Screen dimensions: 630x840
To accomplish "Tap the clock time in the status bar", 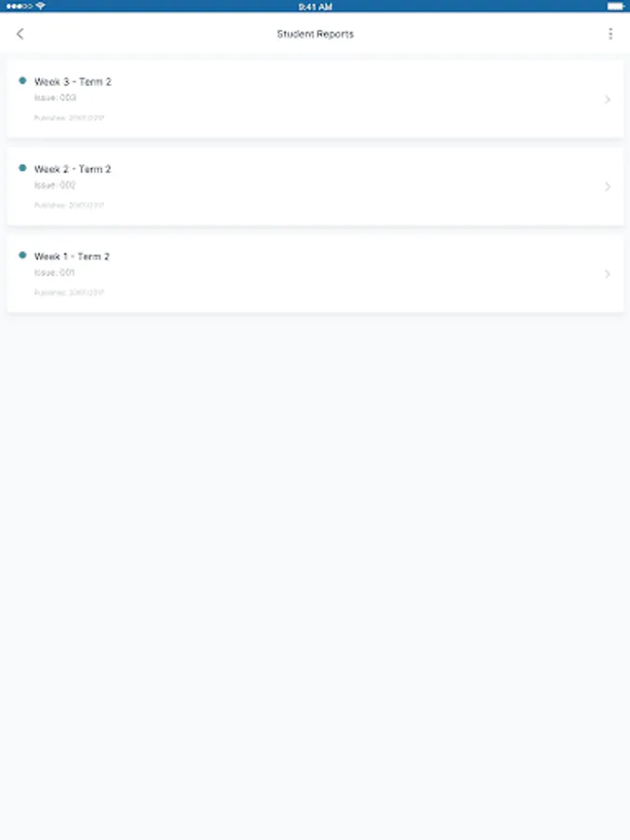I will [x=315, y=7].
